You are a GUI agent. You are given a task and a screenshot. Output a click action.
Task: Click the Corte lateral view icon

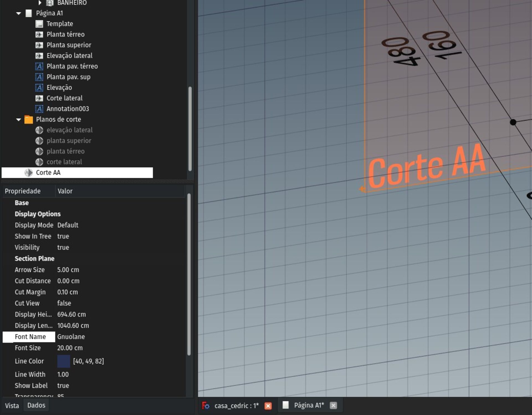click(x=39, y=98)
